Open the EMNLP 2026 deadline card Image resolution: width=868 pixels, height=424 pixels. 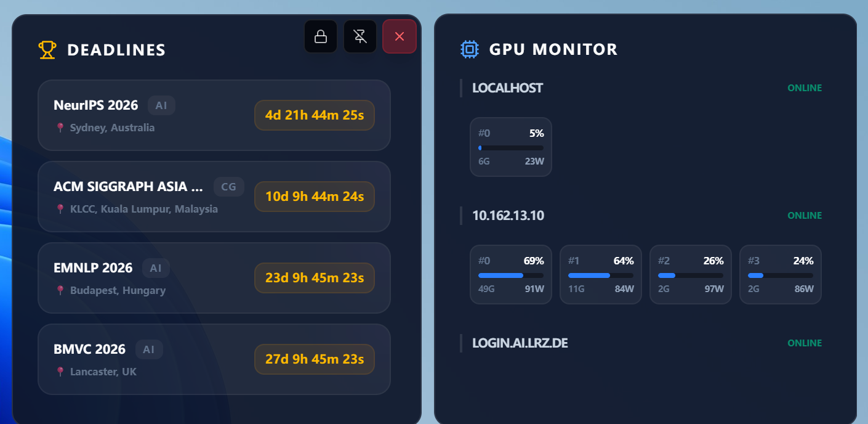[x=214, y=278]
